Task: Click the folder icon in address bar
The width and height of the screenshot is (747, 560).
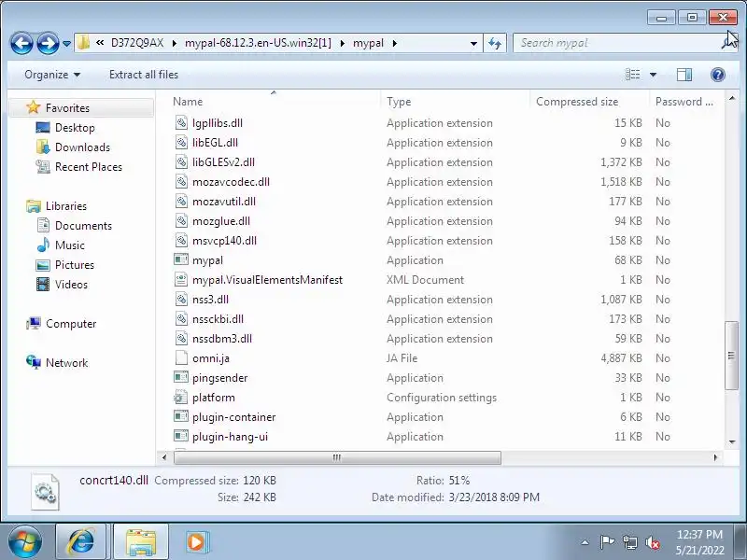Action: point(83,43)
